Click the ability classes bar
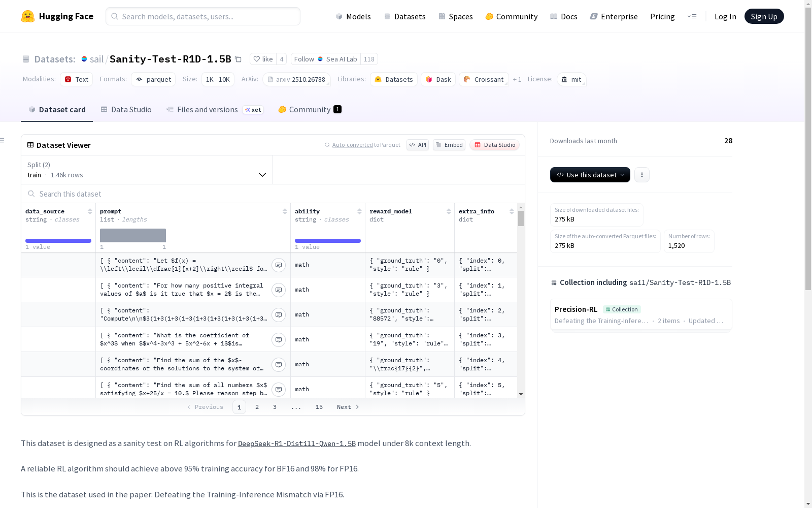 [328, 241]
